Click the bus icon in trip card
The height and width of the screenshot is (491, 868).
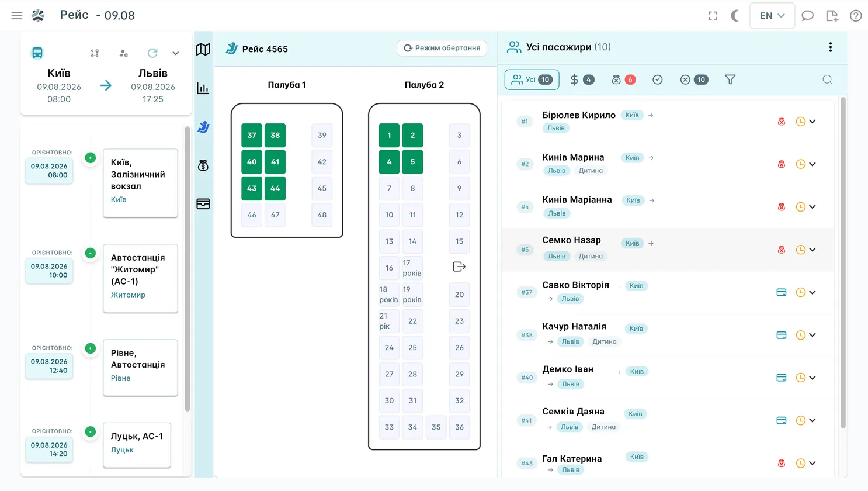tap(37, 53)
